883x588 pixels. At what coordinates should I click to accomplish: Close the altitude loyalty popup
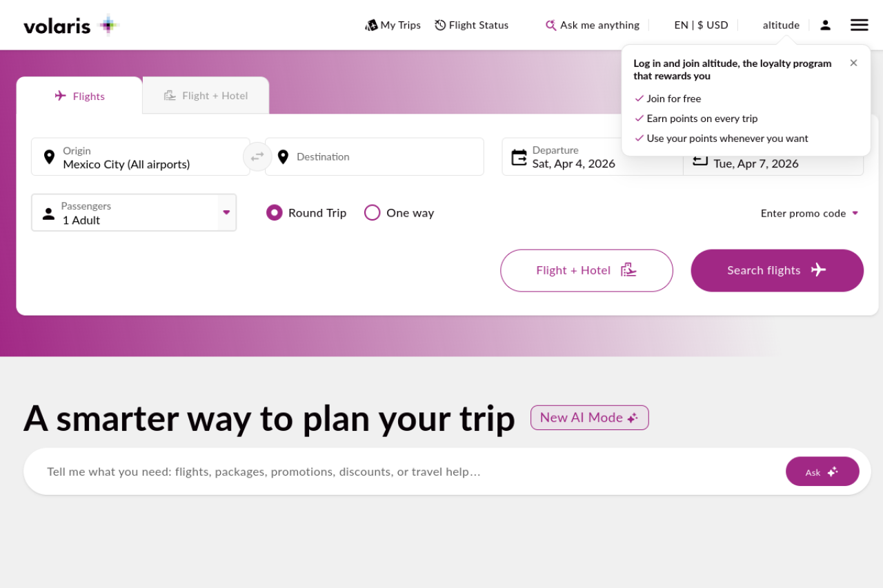(853, 63)
